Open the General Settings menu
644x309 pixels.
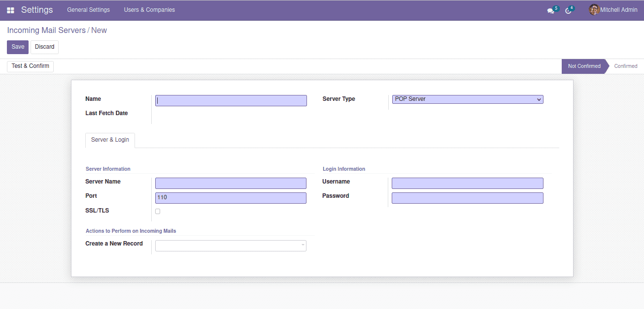tap(88, 10)
